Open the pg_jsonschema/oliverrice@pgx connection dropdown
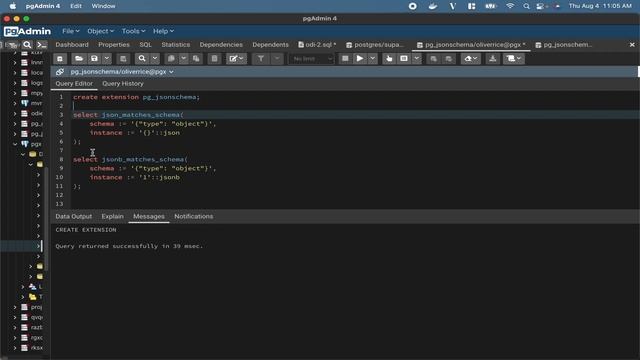The width and height of the screenshot is (640, 360). point(122,72)
